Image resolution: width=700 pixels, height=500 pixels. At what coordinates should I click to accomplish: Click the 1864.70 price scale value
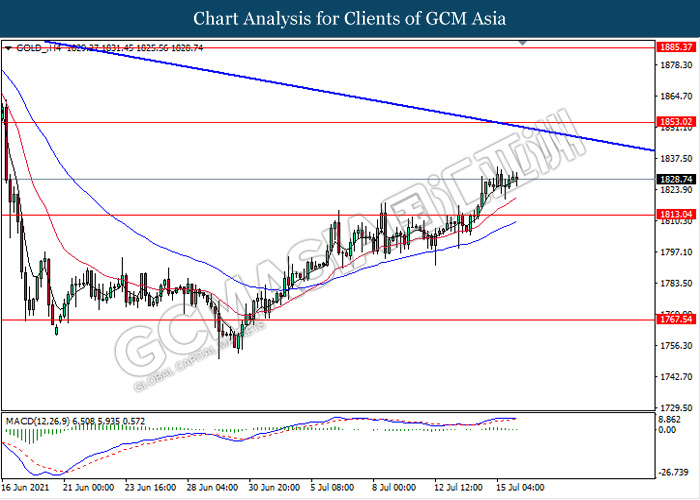pyautogui.click(x=676, y=96)
